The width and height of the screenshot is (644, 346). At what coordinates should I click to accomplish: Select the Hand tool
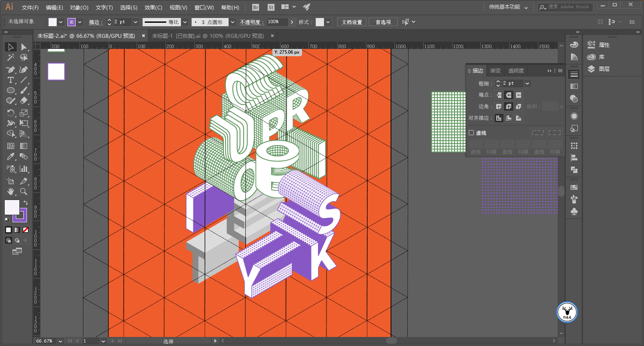(11, 191)
